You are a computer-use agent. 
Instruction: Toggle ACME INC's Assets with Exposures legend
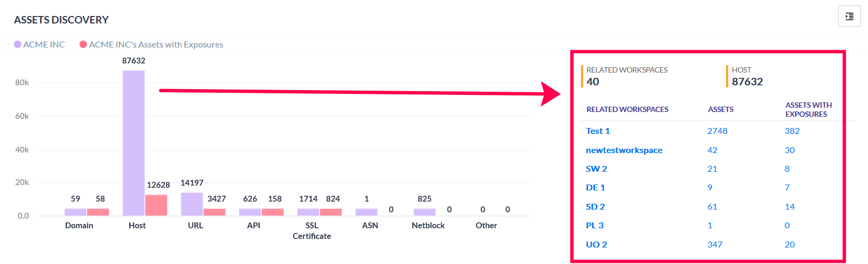[152, 45]
